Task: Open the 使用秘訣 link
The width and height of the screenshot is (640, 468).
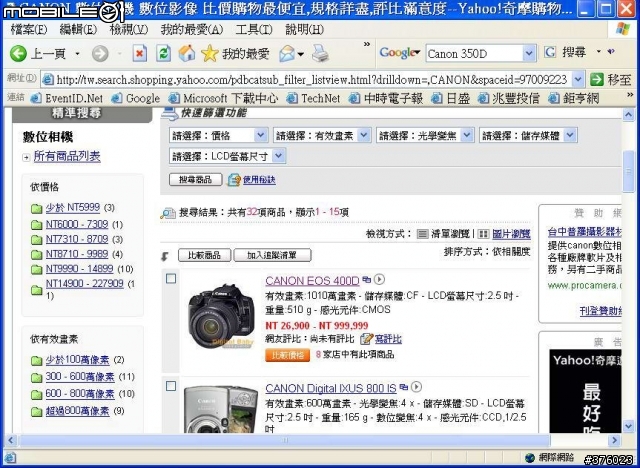Action: point(259,180)
